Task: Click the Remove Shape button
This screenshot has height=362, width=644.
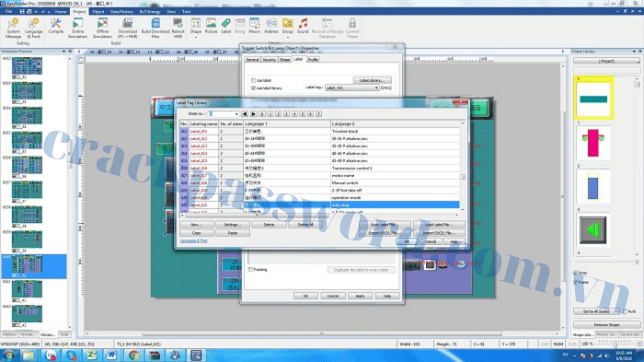Action: point(606,324)
